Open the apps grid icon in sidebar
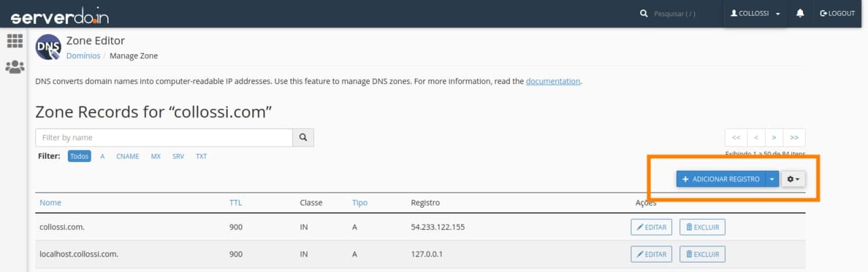Image resolution: width=868 pixels, height=272 pixels. (x=14, y=41)
